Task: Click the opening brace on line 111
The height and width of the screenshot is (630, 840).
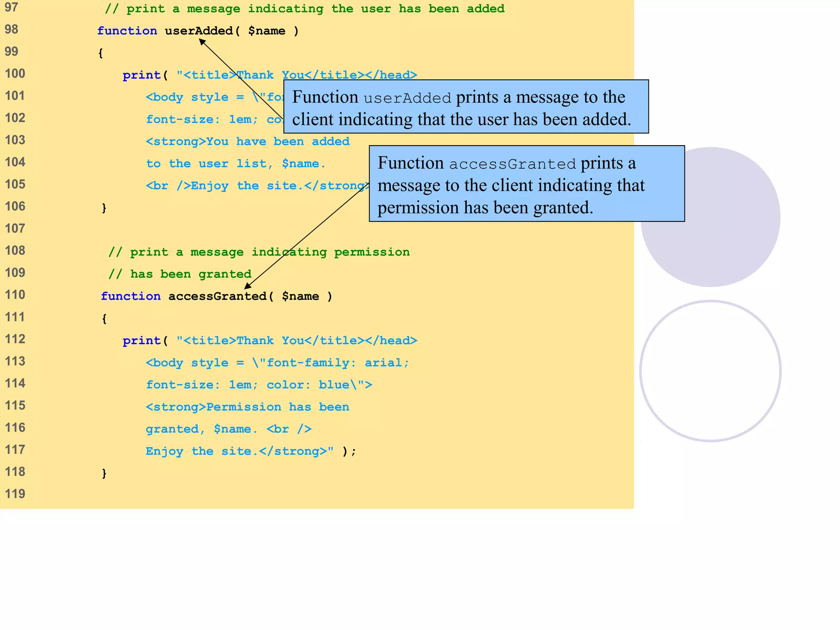Action: coord(104,319)
